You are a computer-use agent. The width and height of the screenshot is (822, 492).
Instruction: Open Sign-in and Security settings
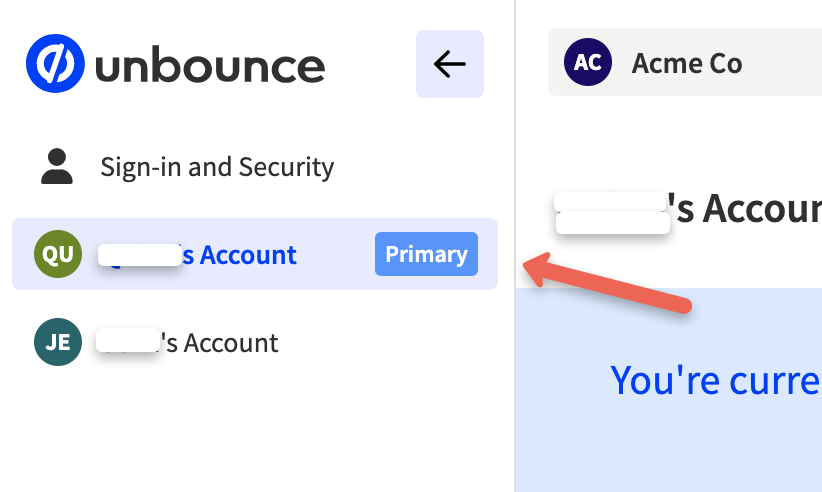pos(217,167)
